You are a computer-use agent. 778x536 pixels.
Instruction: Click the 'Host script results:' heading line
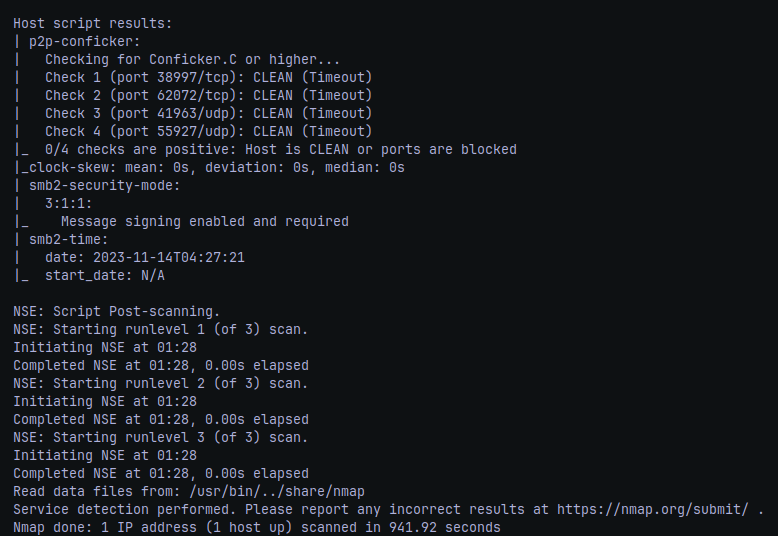click(x=93, y=23)
